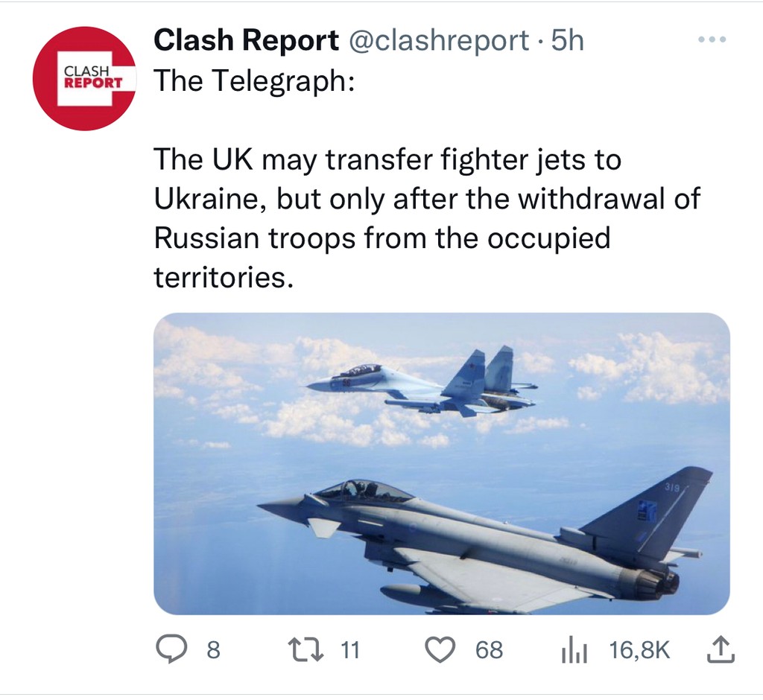
Task: Click the reply count of 8
Action: [x=213, y=651]
